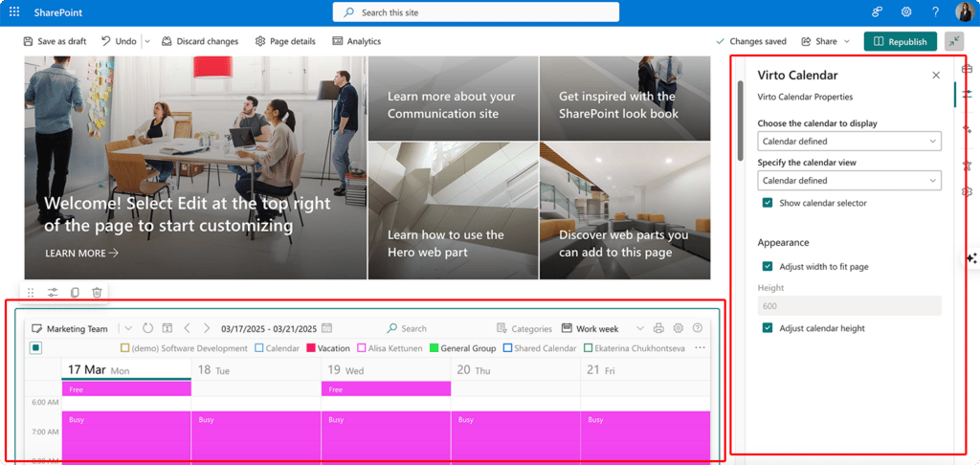Image resolution: width=980 pixels, height=465 pixels.
Task: Go to the next week arrow
Action: (207, 328)
